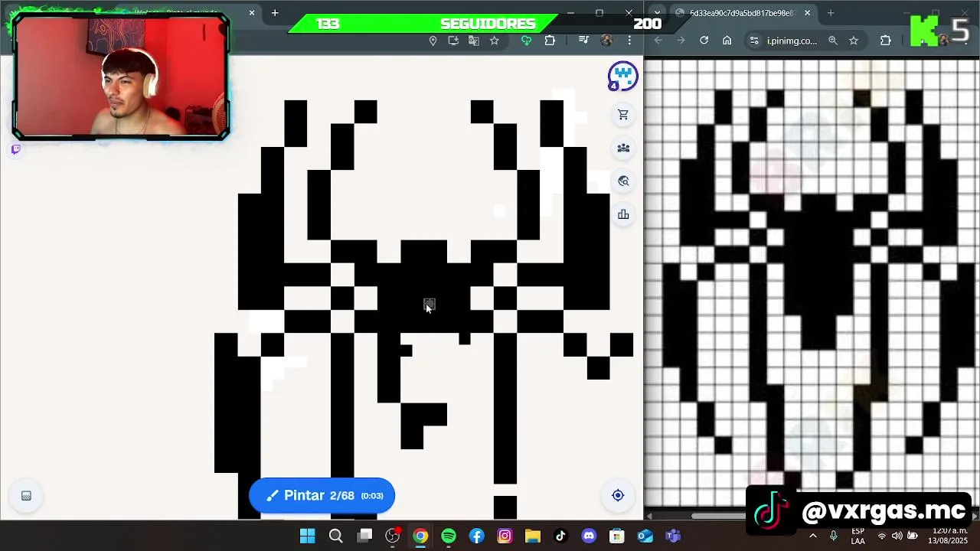The image size is (980, 551).
Task: Center map on my location target icon
Action: tap(618, 495)
